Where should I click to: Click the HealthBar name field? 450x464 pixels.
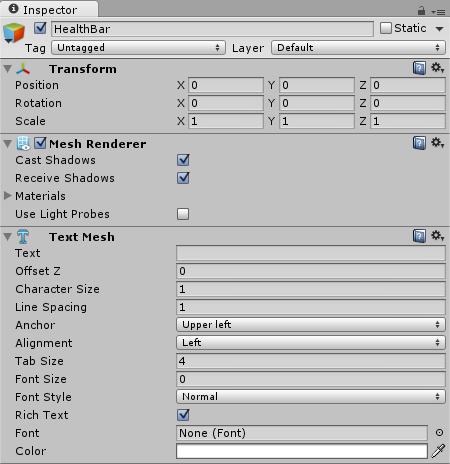tap(212, 29)
